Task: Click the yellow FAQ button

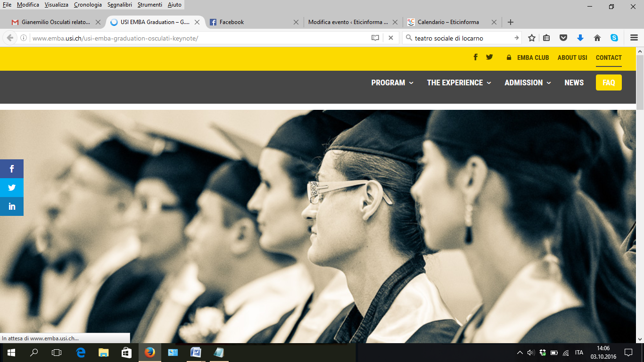Action: pyautogui.click(x=609, y=82)
